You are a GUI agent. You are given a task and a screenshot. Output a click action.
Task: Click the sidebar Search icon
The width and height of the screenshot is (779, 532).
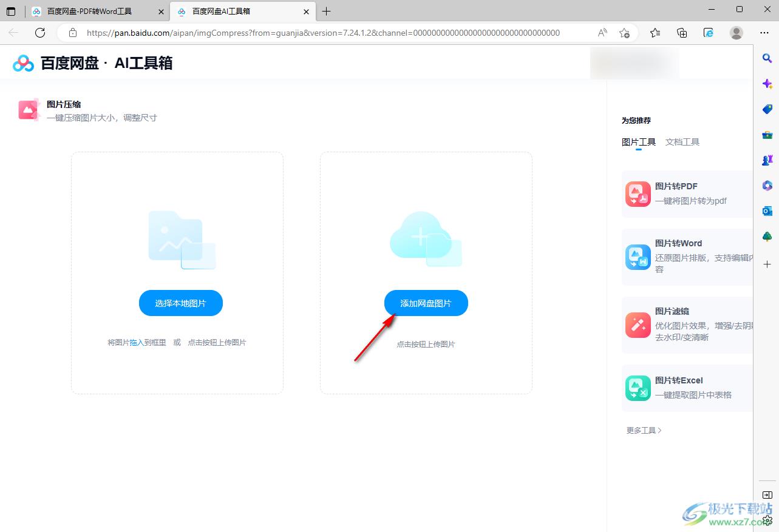[x=767, y=58]
